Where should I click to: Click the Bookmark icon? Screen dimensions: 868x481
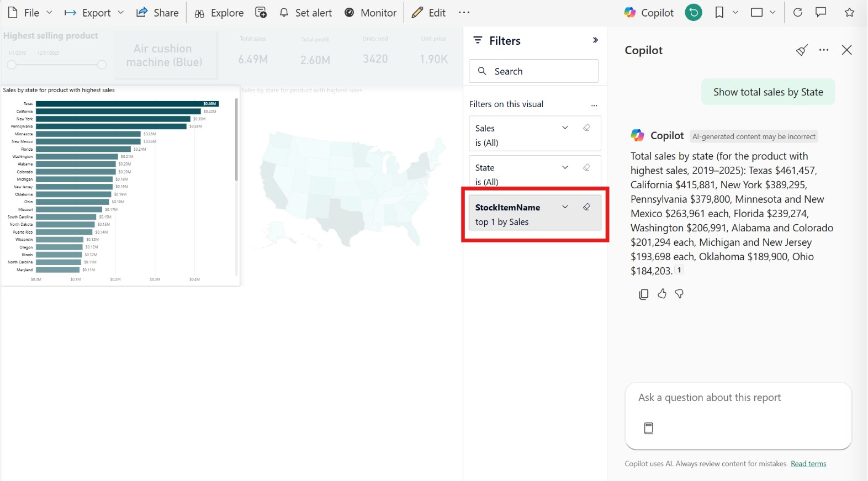point(719,12)
